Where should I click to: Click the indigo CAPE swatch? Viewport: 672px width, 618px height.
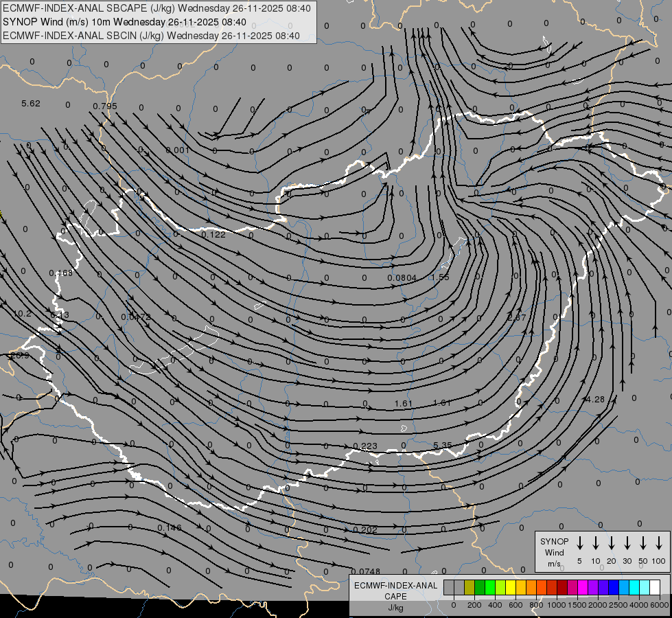point(603,587)
